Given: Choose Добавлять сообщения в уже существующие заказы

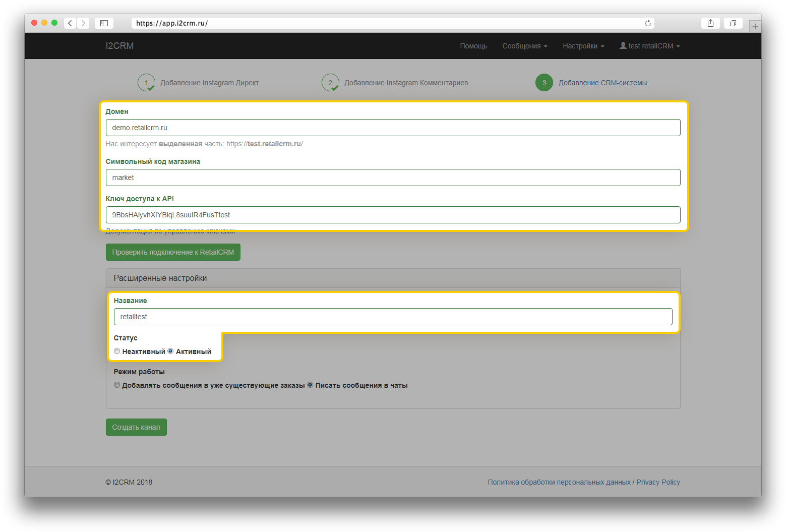Looking at the screenshot, I should tap(117, 385).
